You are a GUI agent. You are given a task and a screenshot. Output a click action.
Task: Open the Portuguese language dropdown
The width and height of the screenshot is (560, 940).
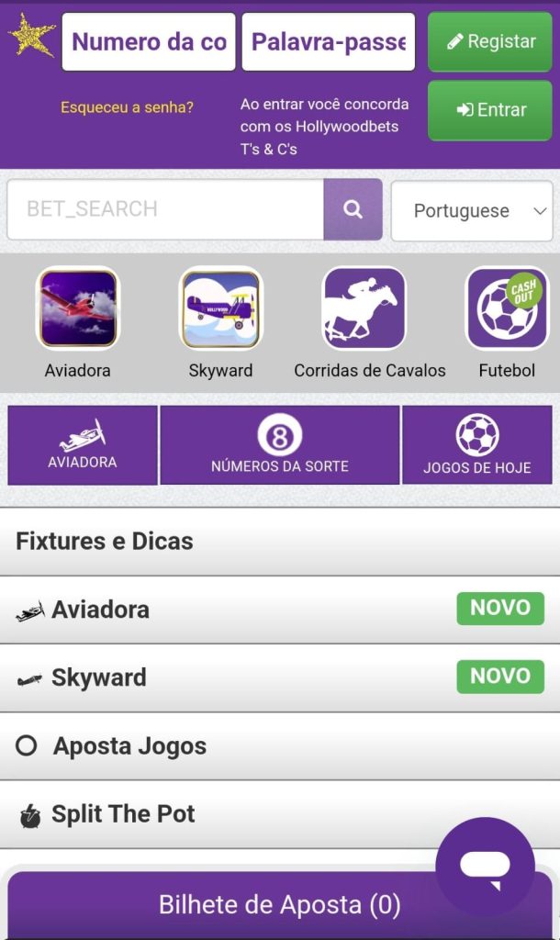point(471,211)
